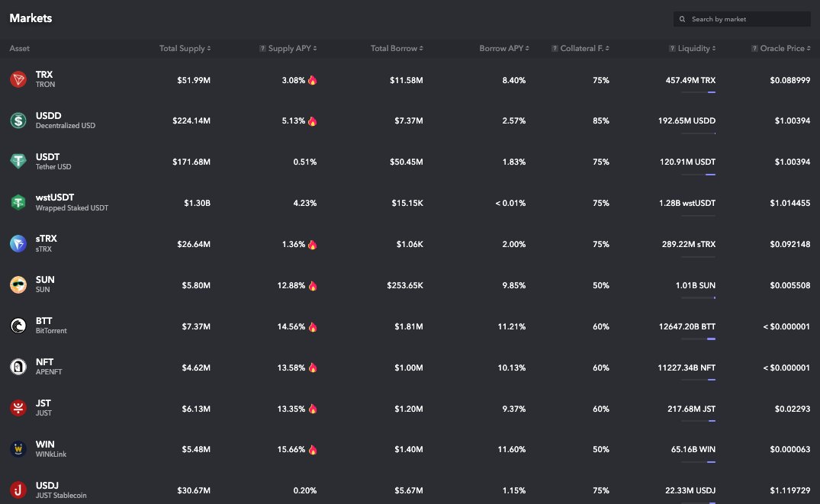Click the flame icon beside WIN 15.66%

[x=312, y=450]
